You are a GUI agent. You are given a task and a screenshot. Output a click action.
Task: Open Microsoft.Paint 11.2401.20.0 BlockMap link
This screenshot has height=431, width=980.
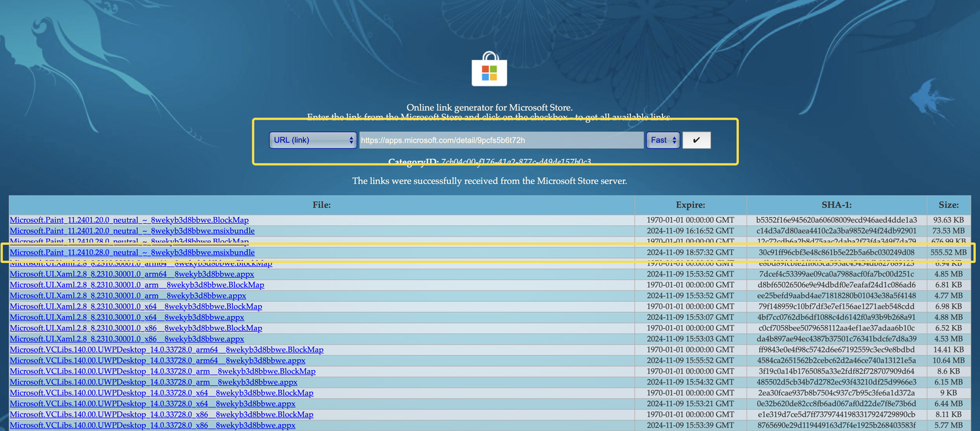pyautogui.click(x=129, y=220)
